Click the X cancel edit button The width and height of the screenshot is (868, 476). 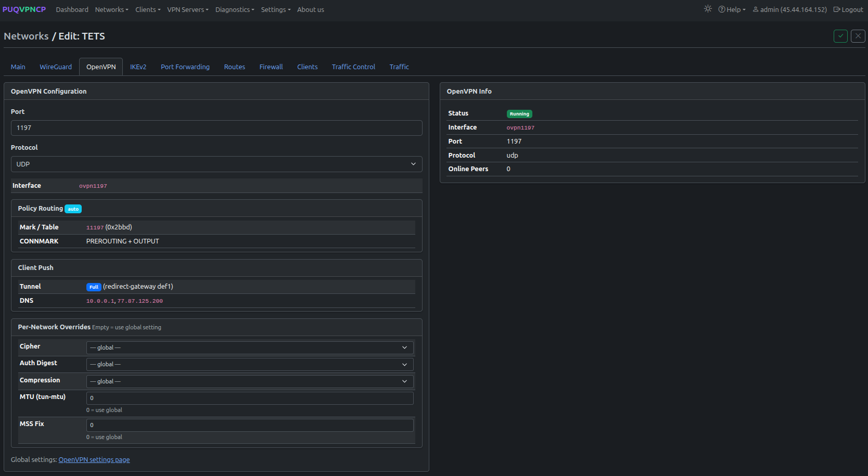[858, 36]
